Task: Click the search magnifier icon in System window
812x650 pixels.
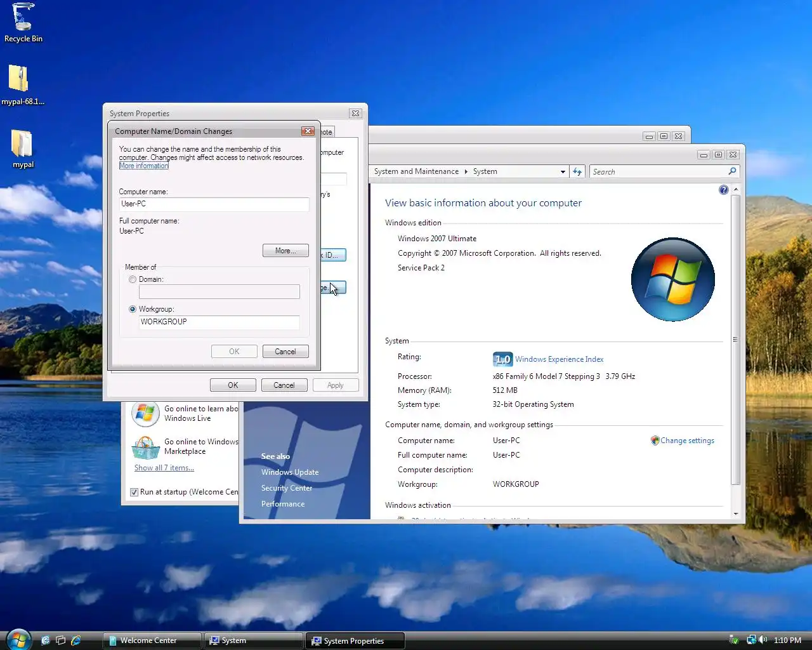Action: tap(732, 171)
